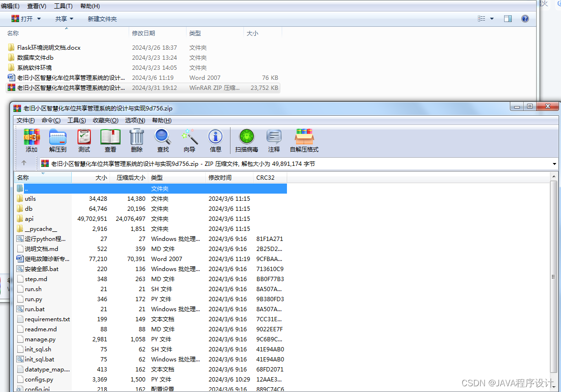Go up one level with the arrow icon
This screenshot has height=392, width=561.
tap(24, 163)
